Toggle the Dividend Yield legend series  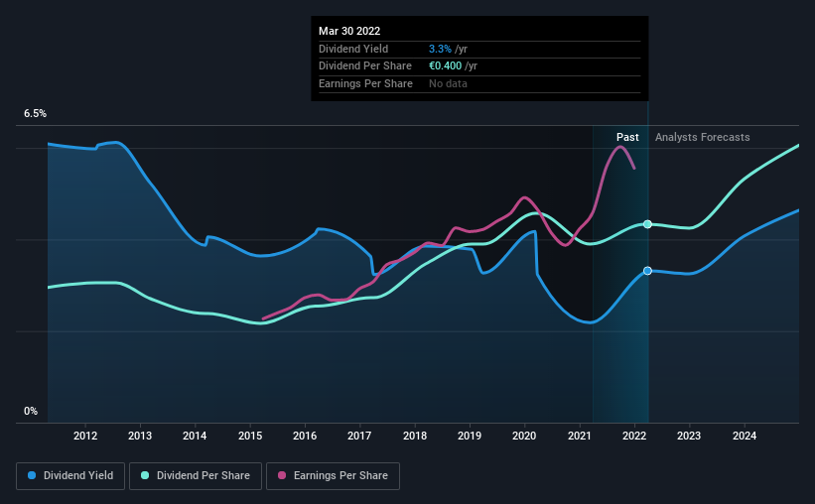click(70, 476)
